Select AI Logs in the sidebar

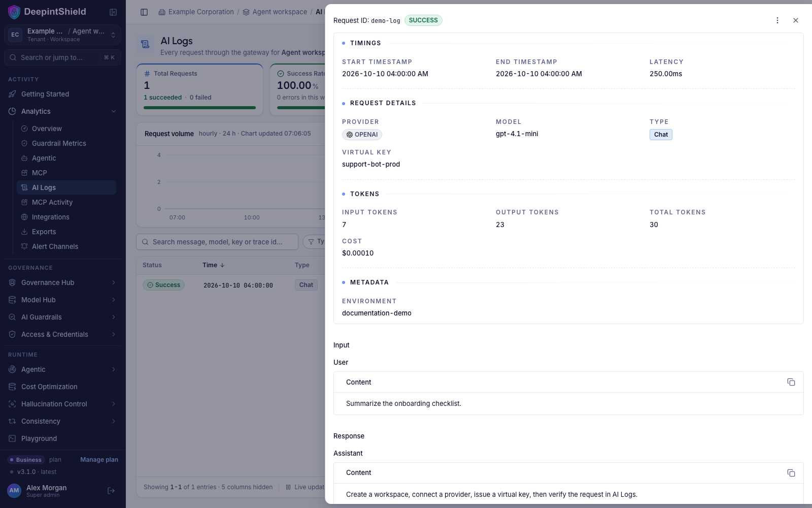66,187
